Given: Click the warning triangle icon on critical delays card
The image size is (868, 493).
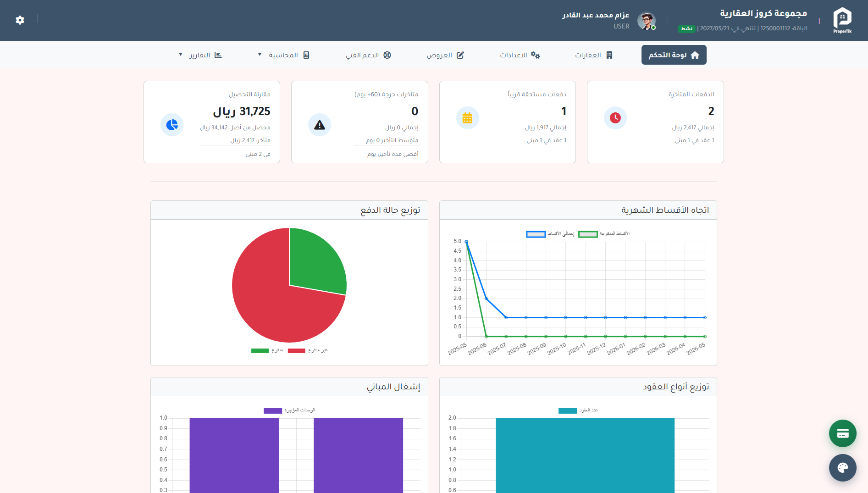Looking at the screenshot, I should point(320,124).
